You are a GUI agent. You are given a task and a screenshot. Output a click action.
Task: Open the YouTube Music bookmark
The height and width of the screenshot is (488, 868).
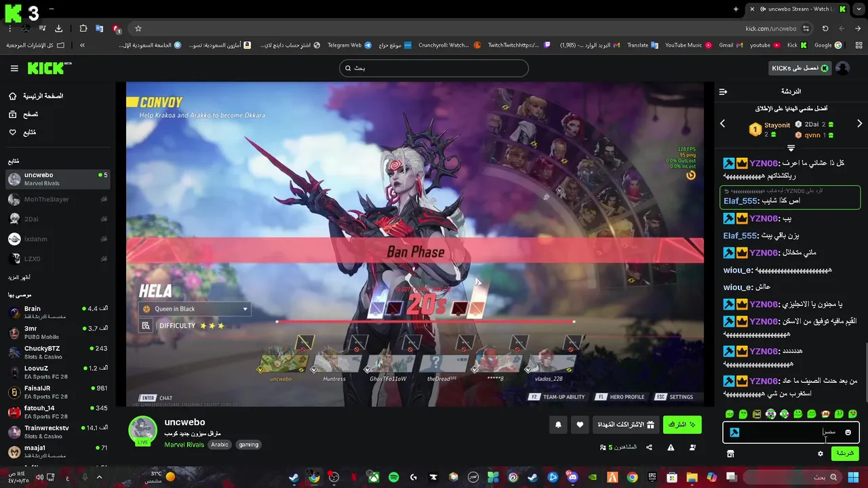coord(688,45)
